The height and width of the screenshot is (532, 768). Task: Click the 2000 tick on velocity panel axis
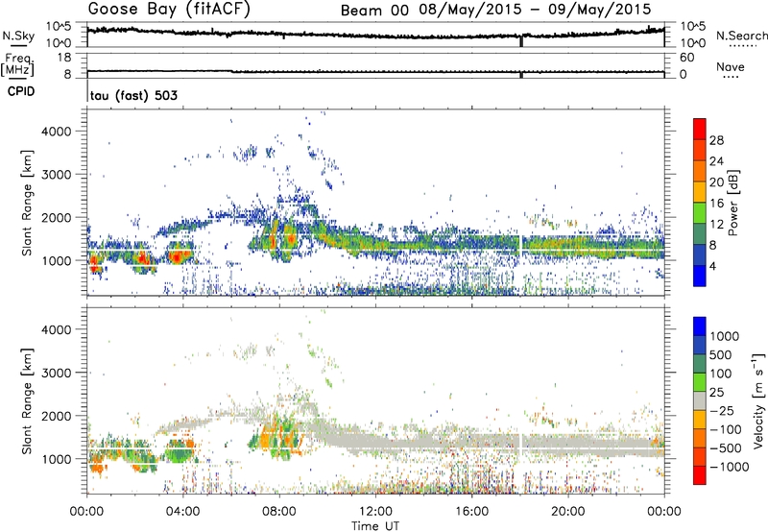[x=57, y=416]
